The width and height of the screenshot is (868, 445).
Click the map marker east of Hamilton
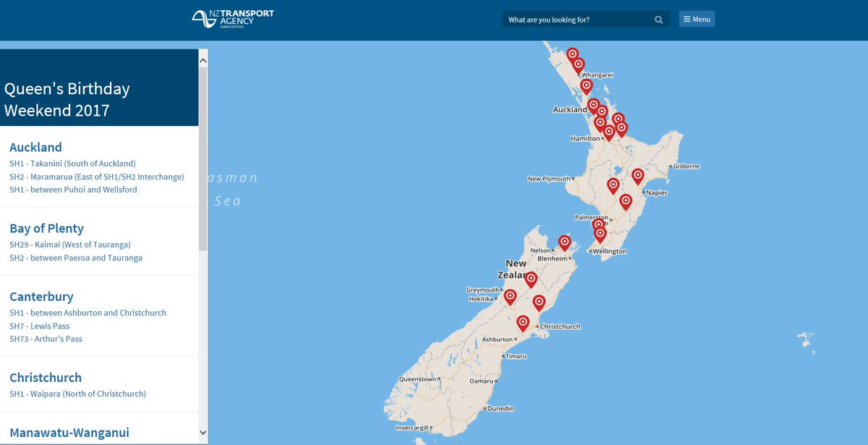coord(621,129)
